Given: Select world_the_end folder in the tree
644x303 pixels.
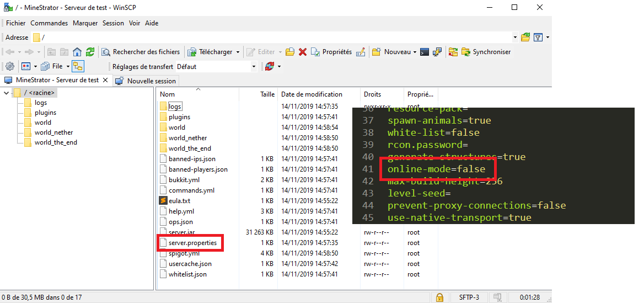Looking at the screenshot, I should (56, 142).
